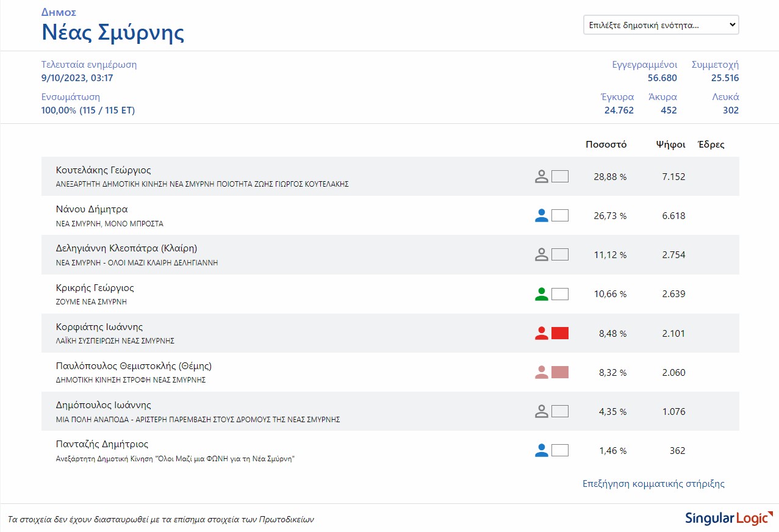Click the red color box for Κορφιάτης Ιωάννης

(560, 333)
